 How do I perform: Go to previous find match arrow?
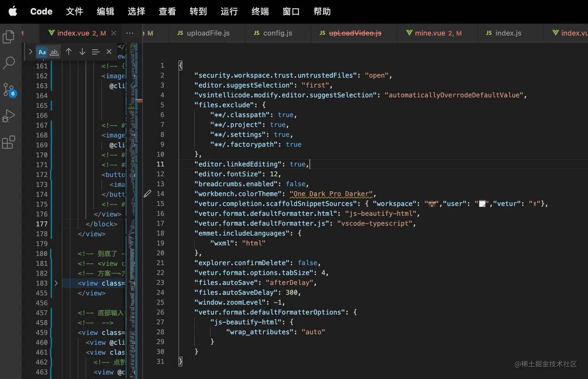(69, 52)
